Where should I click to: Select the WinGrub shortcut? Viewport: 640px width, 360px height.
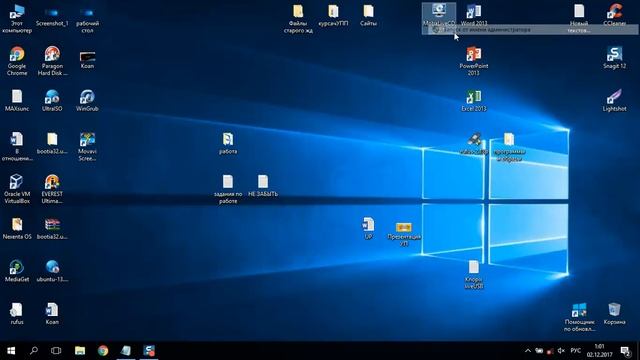[87, 100]
